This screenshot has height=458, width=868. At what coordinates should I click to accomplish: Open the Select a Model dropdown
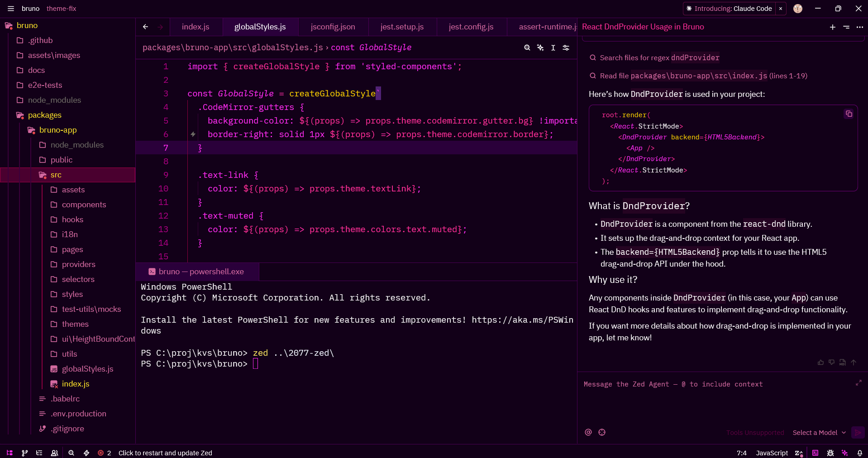point(819,433)
